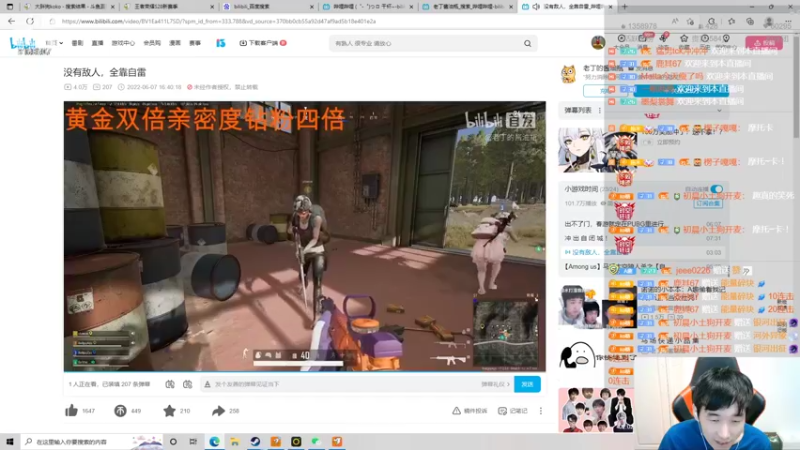Click the share arrow icon
Image resolution: width=800 pixels, height=450 pixels.
[218, 410]
